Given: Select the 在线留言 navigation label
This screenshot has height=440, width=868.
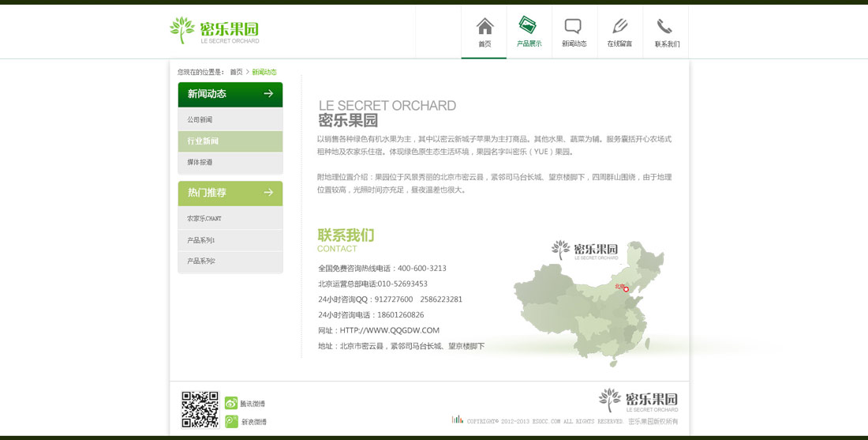Looking at the screenshot, I should pyautogui.click(x=619, y=43).
